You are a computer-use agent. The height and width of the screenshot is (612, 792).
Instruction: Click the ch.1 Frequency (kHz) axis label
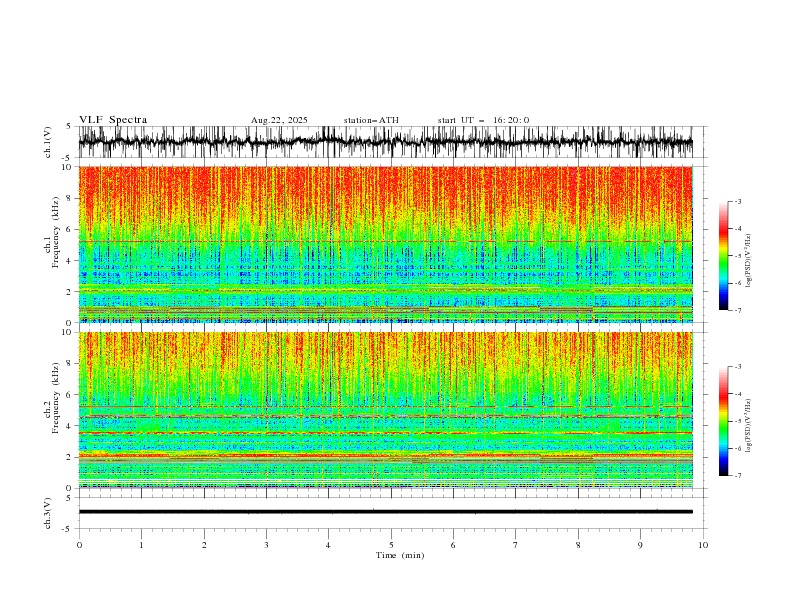point(52,230)
